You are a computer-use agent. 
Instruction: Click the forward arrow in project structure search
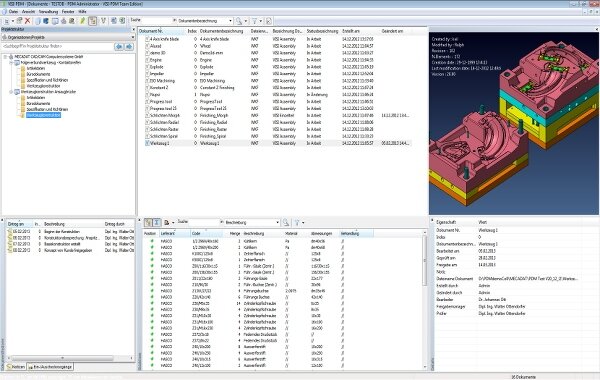pos(129,46)
